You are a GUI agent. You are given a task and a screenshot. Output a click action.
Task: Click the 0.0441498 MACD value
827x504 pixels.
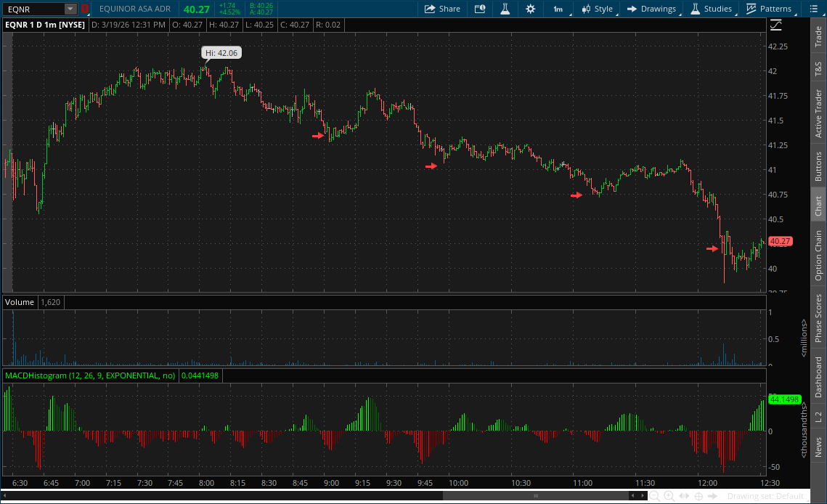click(x=200, y=375)
